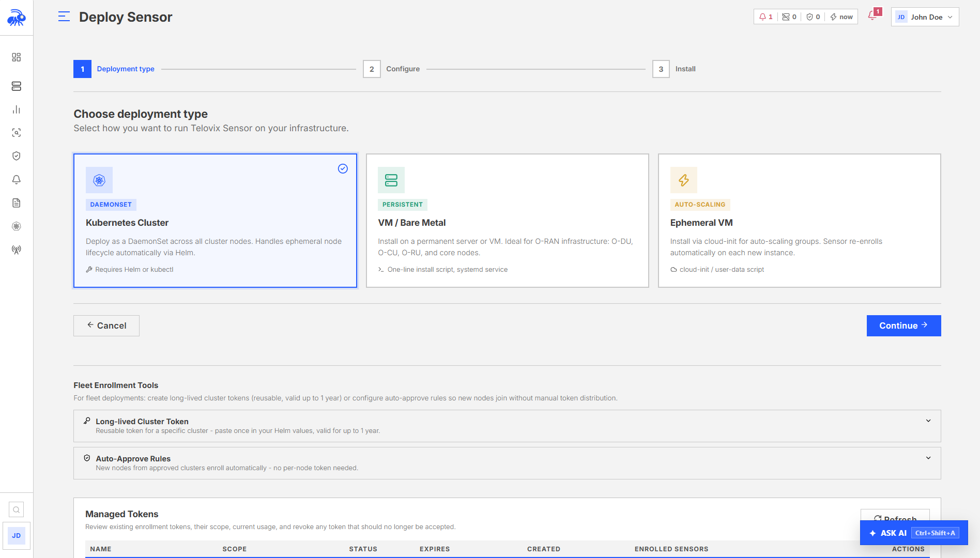Click the lightning 'now' status indicator
The height and width of the screenshot is (558, 980).
841,17
